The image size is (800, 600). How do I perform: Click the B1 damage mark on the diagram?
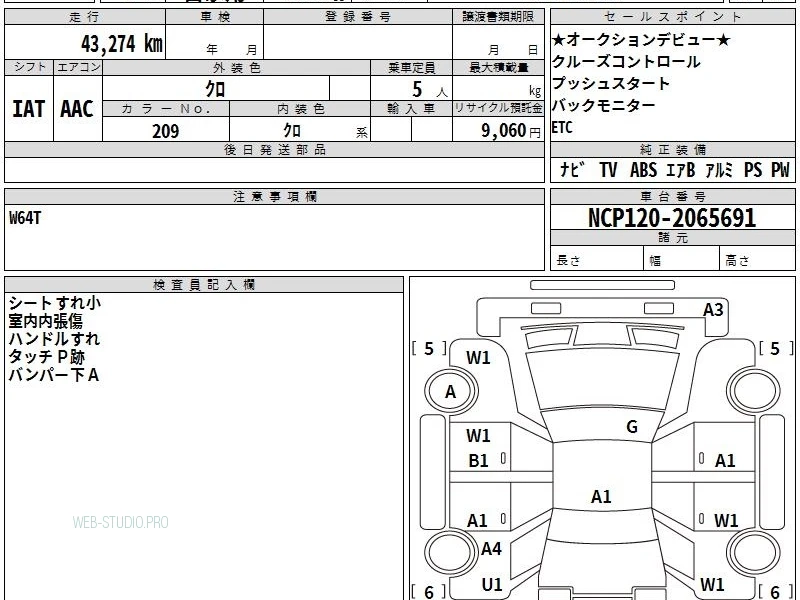coord(478,461)
